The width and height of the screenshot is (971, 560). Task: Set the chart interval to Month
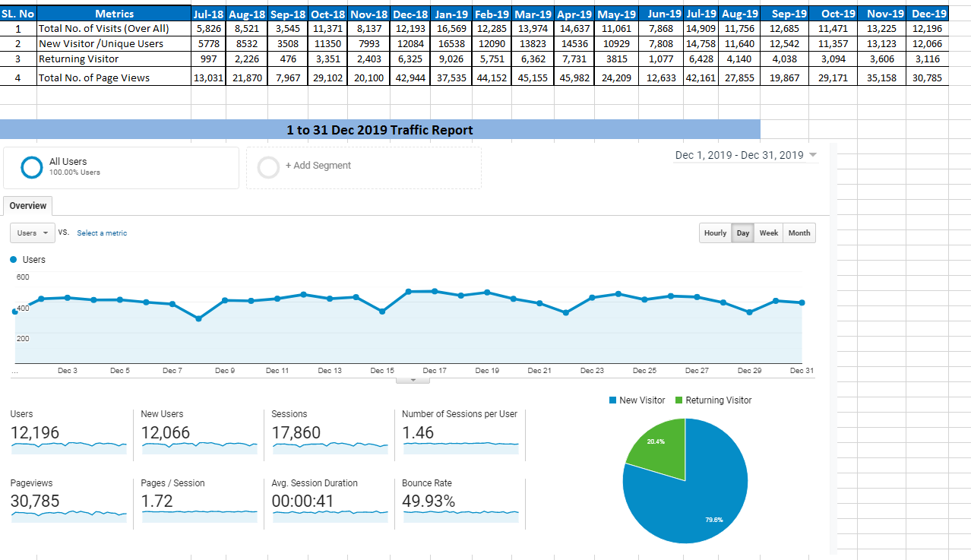tap(799, 233)
